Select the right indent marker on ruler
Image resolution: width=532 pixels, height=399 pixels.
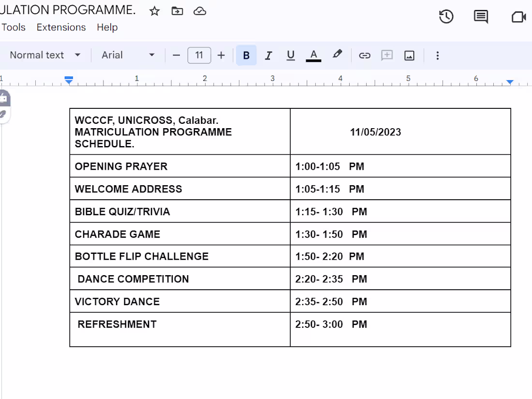coord(510,82)
